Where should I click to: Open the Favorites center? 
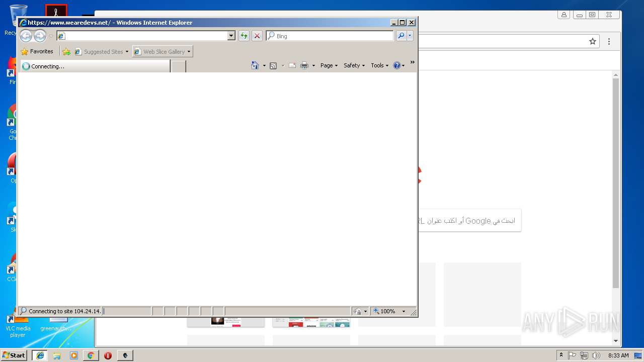click(x=37, y=51)
